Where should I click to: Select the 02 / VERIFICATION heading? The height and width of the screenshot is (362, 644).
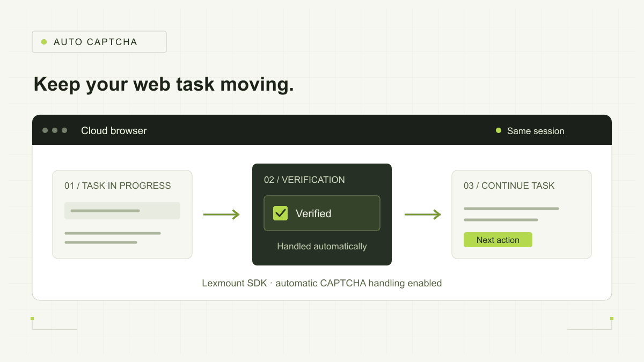(304, 180)
